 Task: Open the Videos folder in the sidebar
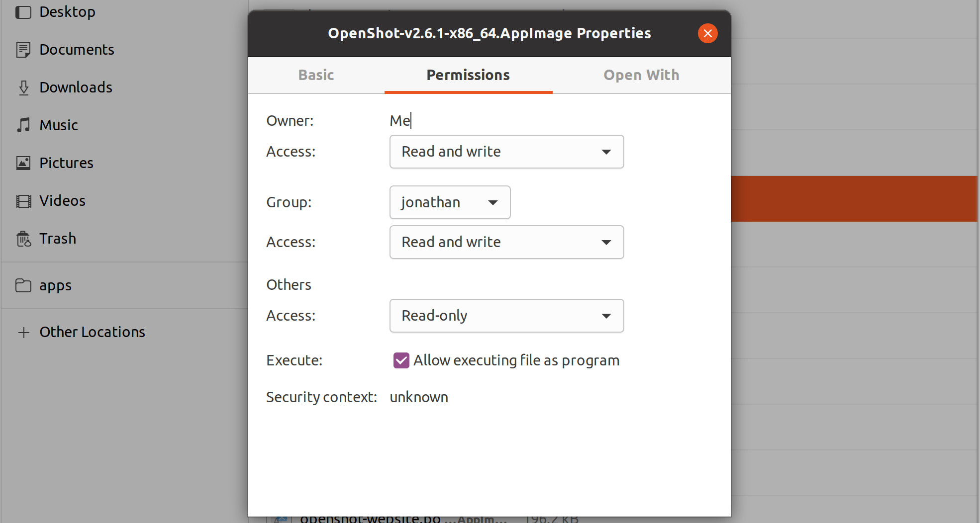62,200
